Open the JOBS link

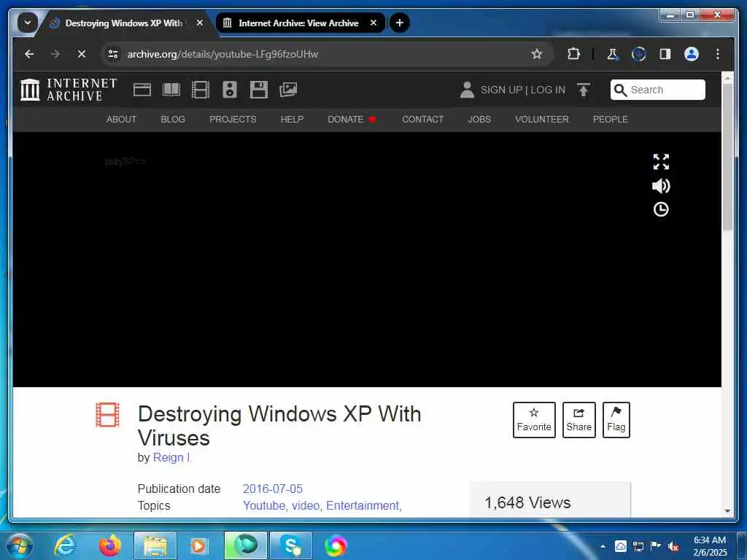tap(479, 119)
